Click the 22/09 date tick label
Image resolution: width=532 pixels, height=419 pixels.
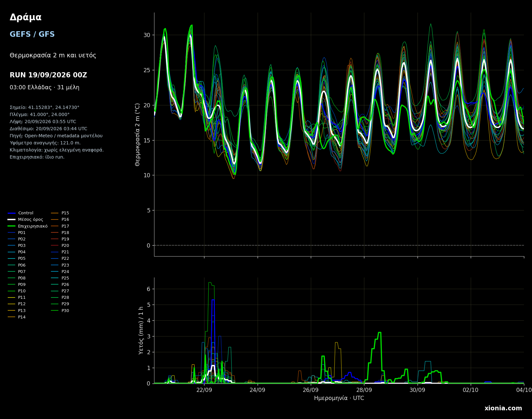pos(204,390)
